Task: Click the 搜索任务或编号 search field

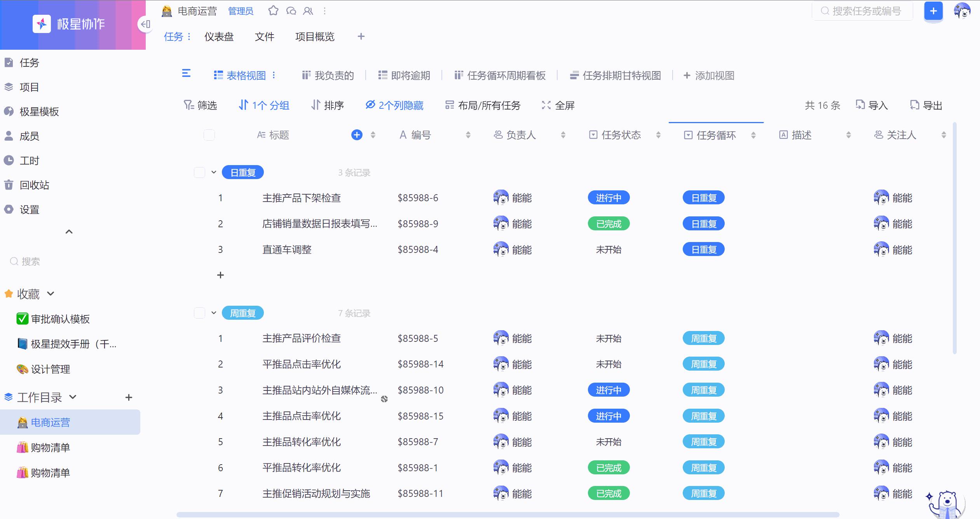Action: 863,10
